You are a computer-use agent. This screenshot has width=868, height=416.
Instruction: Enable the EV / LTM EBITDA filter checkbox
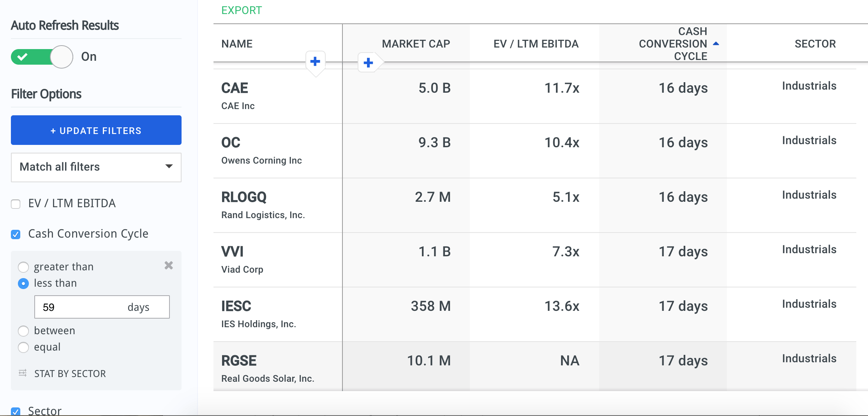pyautogui.click(x=16, y=204)
